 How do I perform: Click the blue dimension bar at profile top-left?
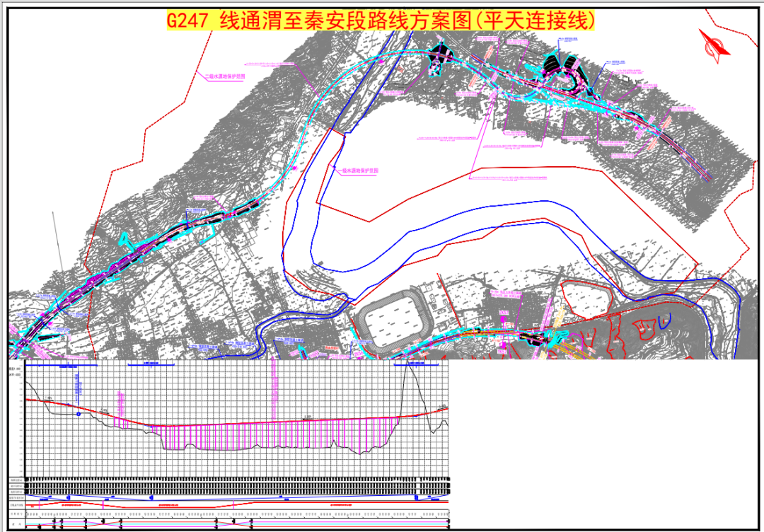pos(62,364)
